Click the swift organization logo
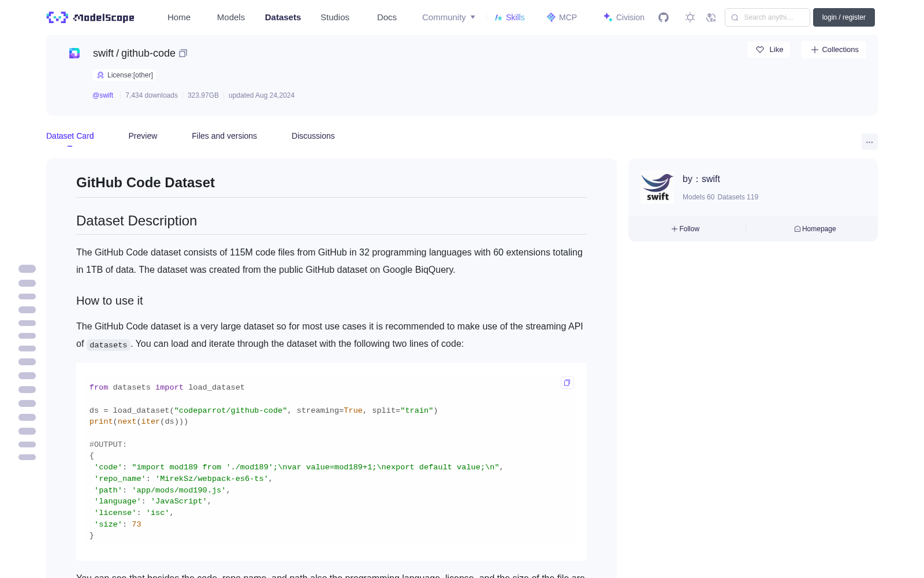The image size is (924, 578). click(657, 187)
